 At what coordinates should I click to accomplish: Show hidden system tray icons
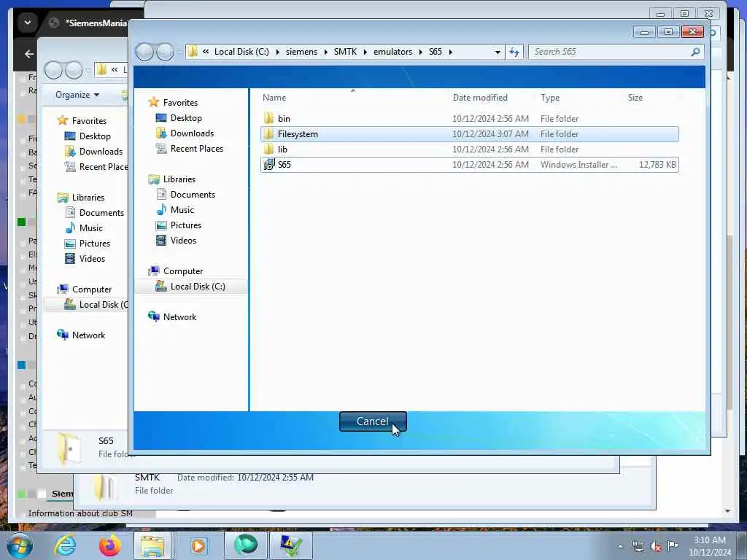tap(620, 546)
